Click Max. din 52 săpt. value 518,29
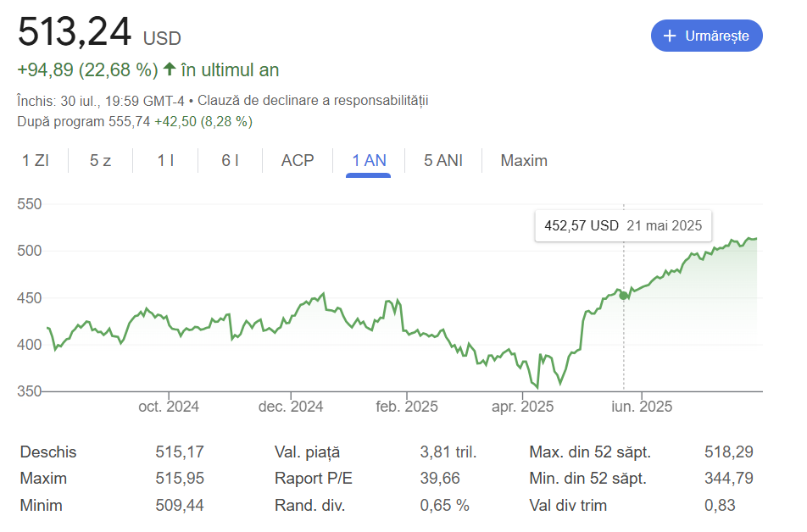Image resolution: width=807 pixels, height=532 pixels. coord(729,452)
